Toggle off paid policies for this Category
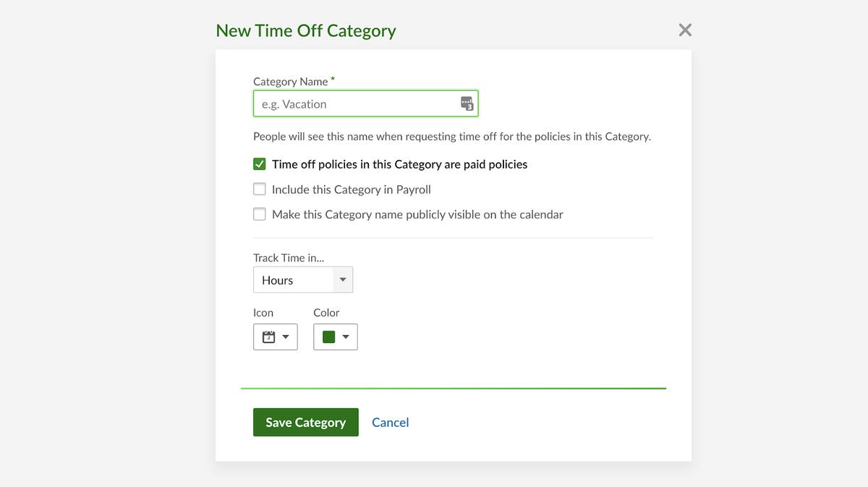 point(259,164)
